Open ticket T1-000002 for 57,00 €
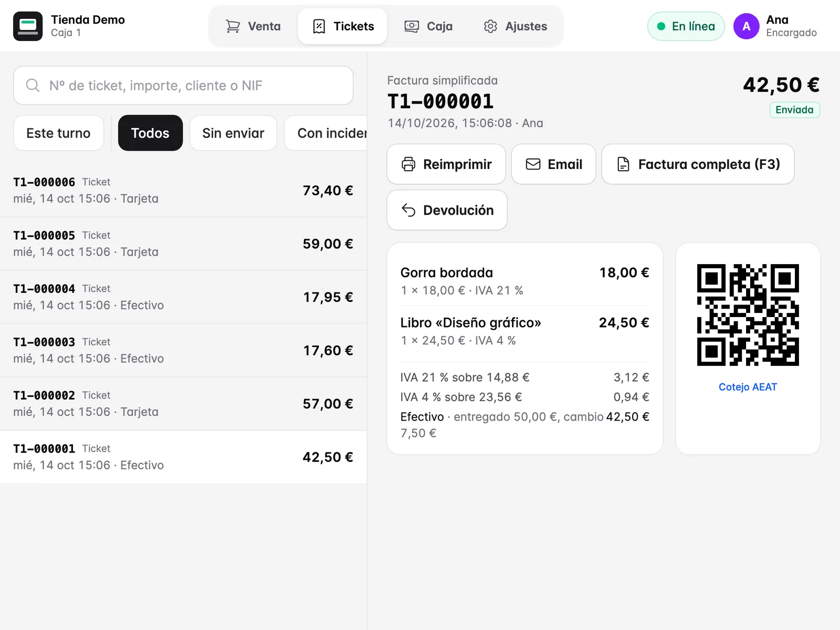 [x=183, y=404]
